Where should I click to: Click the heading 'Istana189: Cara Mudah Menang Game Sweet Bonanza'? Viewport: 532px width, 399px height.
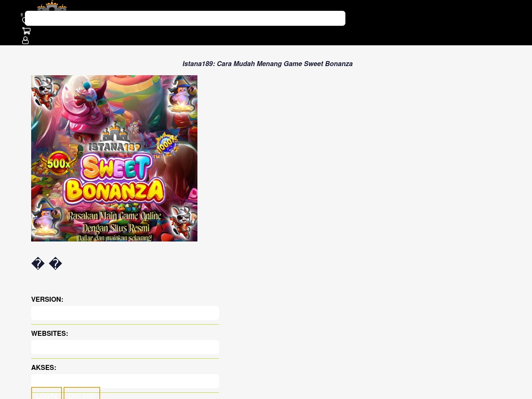(x=268, y=64)
